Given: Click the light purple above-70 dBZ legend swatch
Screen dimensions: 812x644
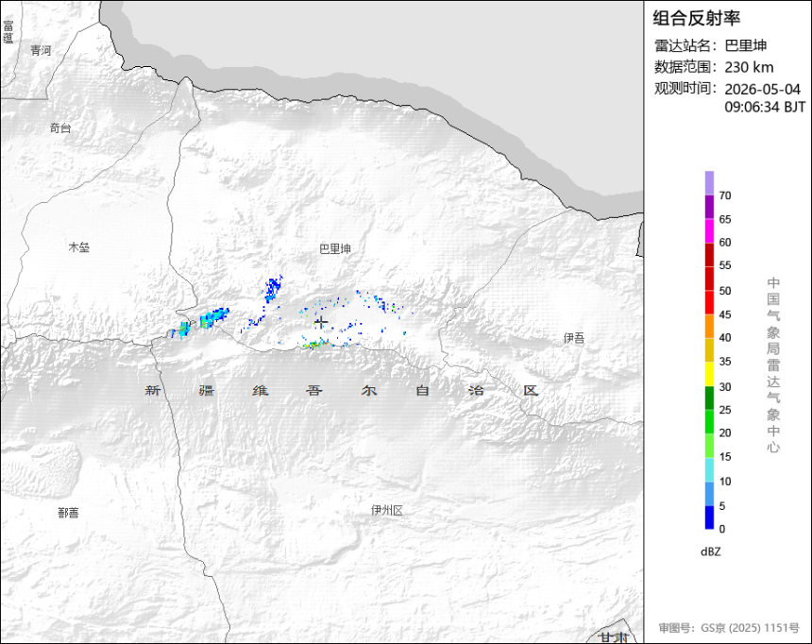Looking at the screenshot, I should click(x=709, y=183).
